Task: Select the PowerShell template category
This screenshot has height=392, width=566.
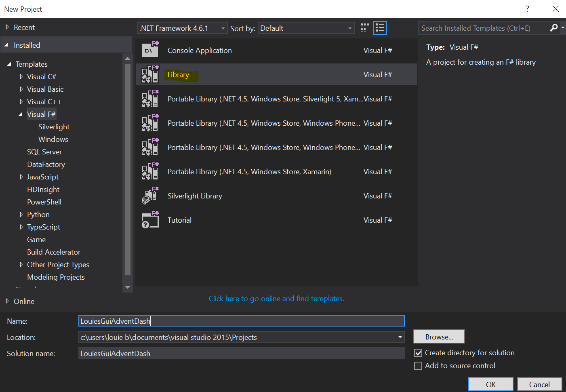Action: click(x=44, y=202)
